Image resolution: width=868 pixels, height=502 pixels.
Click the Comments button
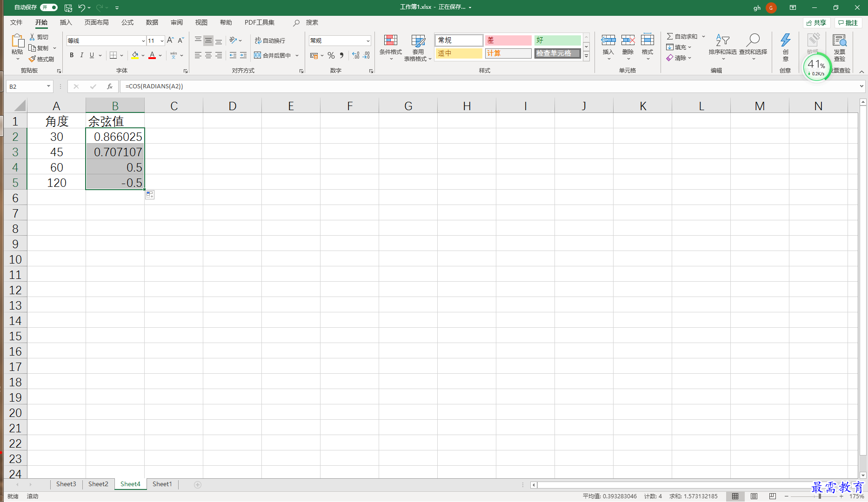(x=848, y=23)
